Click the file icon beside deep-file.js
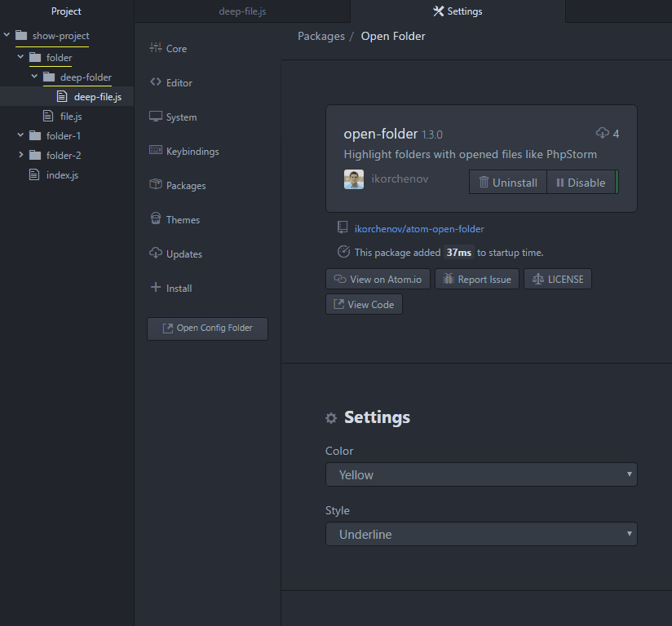672x626 pixels. click(62, 96)
